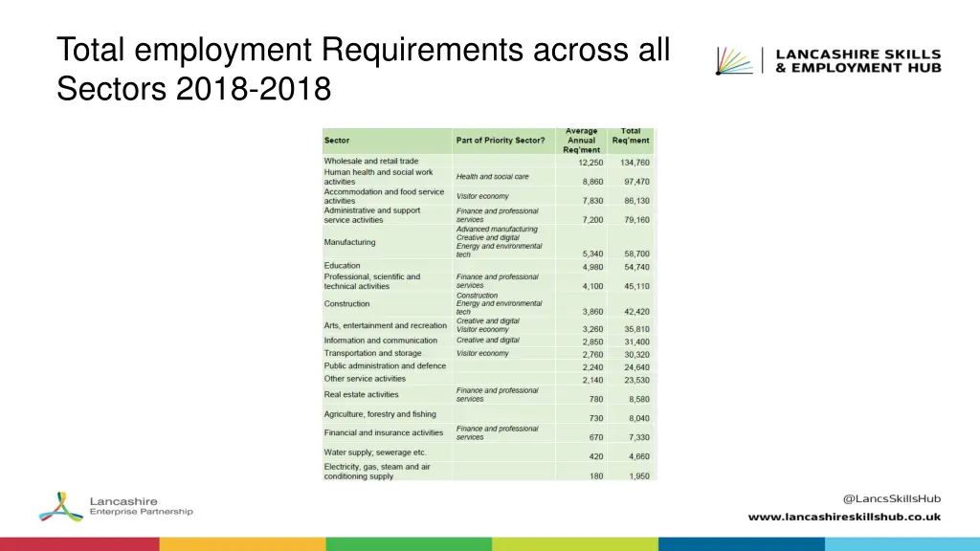Select 'Public administration and defence' cell

click(x=385, y=366)
